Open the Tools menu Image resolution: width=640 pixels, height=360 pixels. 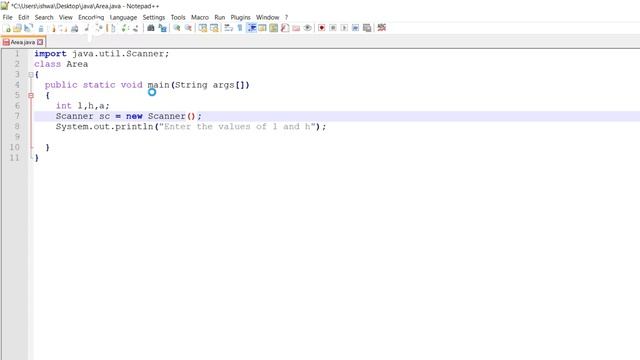coord(178,17)
